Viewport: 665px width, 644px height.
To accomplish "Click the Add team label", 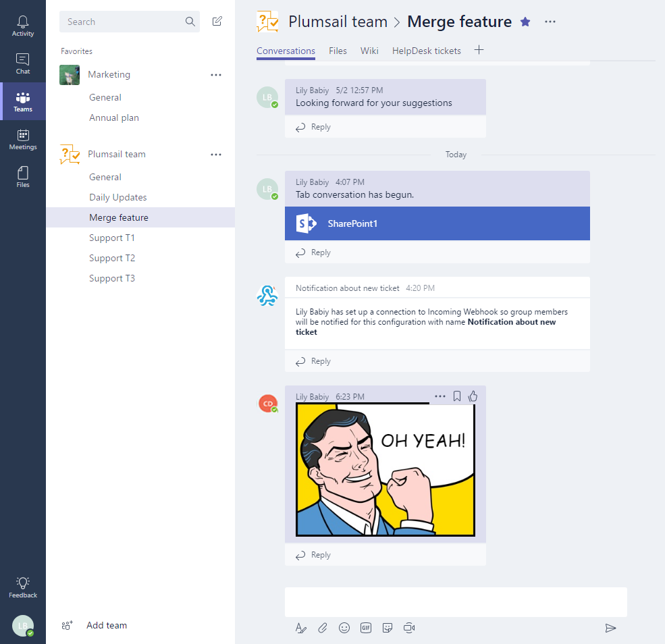I will click(x=107, y=625).
